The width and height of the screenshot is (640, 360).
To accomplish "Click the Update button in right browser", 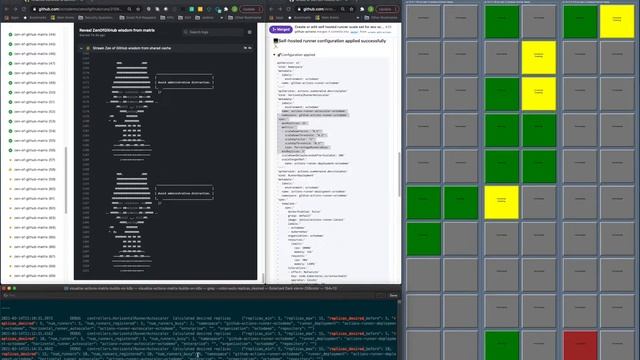I will [387, 9].
